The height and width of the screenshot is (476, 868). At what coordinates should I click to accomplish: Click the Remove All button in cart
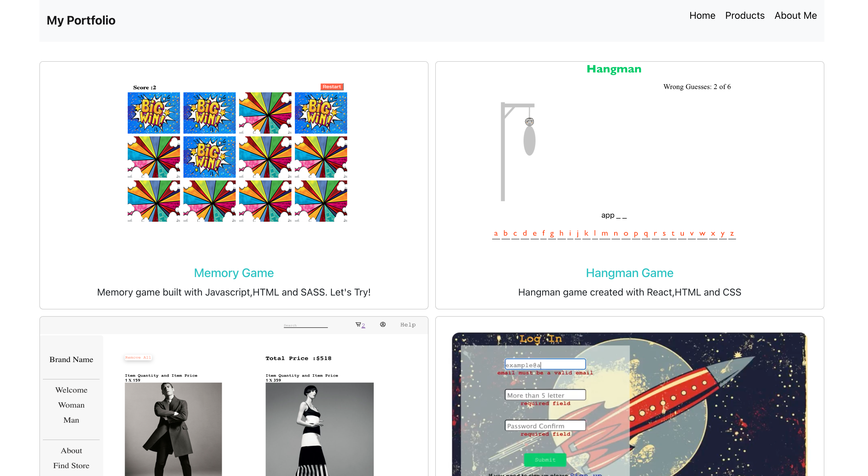(138, 357)
